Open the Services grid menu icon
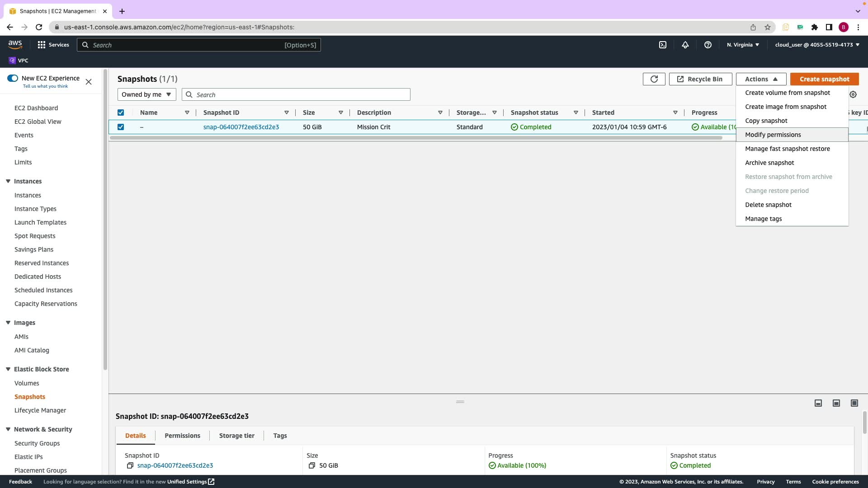868x488 pixels. pos(42,45)
